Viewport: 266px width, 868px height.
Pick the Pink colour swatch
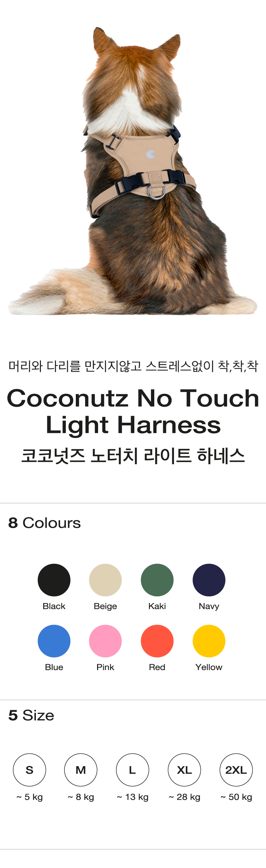pyautogui.click(x=105, y=641)
